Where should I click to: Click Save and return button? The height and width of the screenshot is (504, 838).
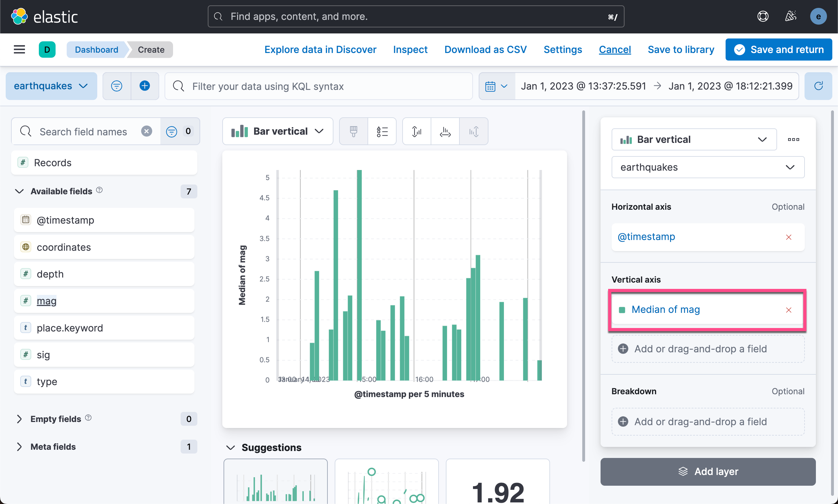(x=779, y=50)
